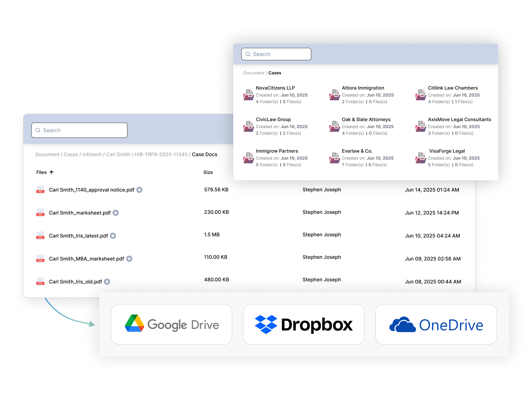Open the Oak & Slate Attorneys folder icon
532x400 pixels.
(x=335, y=126)
